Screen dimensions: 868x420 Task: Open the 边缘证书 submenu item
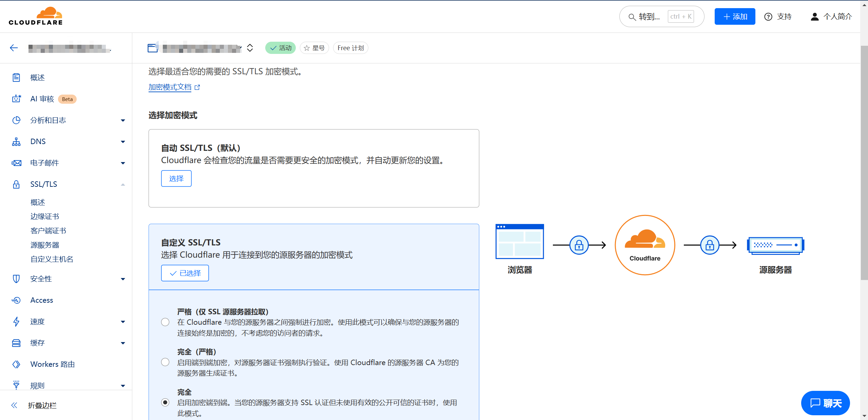coord(45,216)
